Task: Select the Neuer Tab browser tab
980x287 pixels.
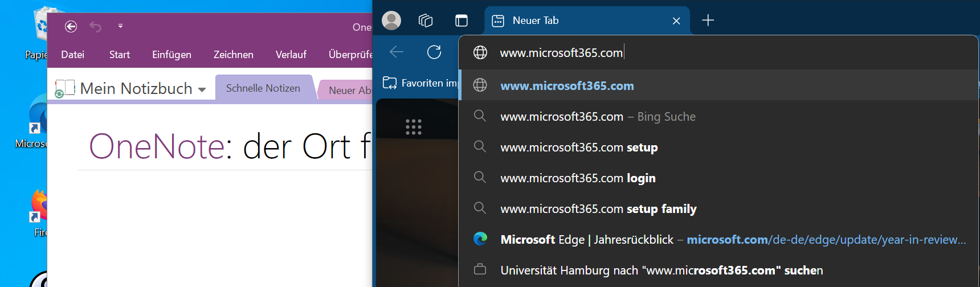Action: click(x=587, y=20)
